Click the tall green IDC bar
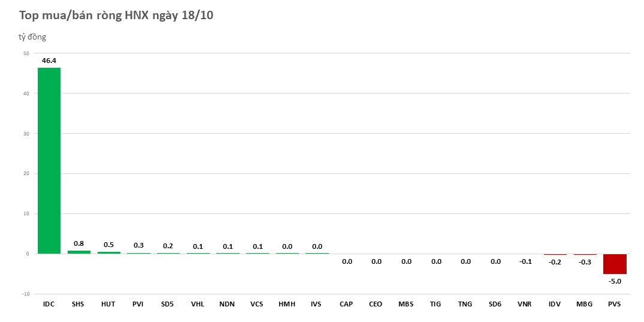This screenshot has height=322, width=644. coord(49,161)
